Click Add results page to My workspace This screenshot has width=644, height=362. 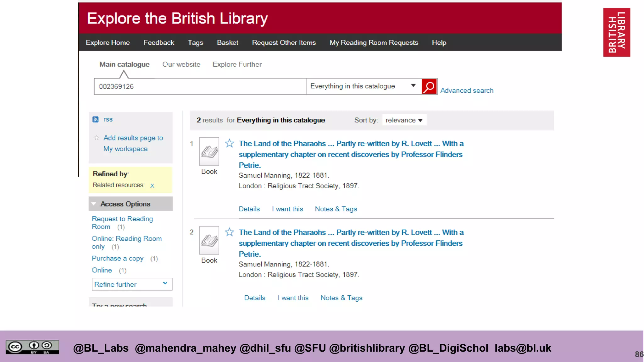[133, 143]
